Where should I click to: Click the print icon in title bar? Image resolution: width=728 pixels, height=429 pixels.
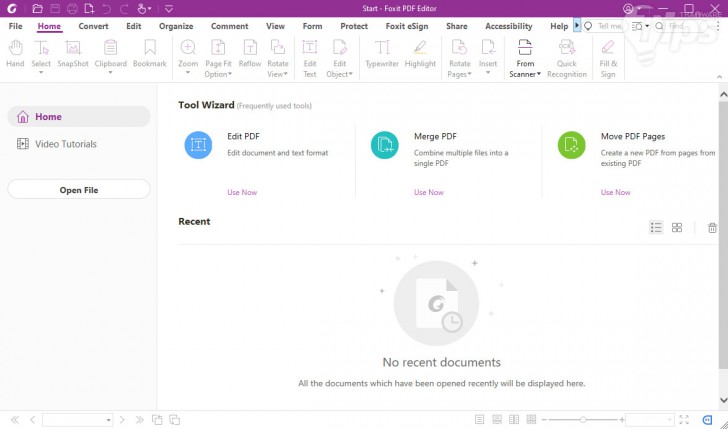point(72,8)
